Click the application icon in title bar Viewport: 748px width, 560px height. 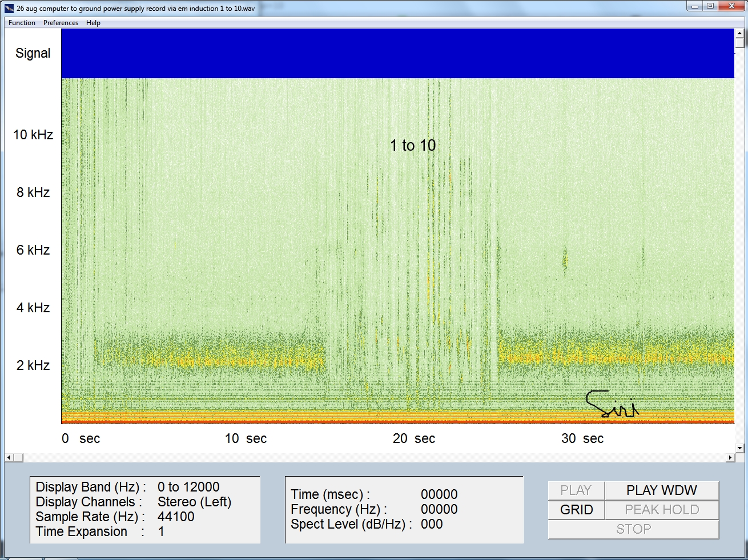point(9,8)
